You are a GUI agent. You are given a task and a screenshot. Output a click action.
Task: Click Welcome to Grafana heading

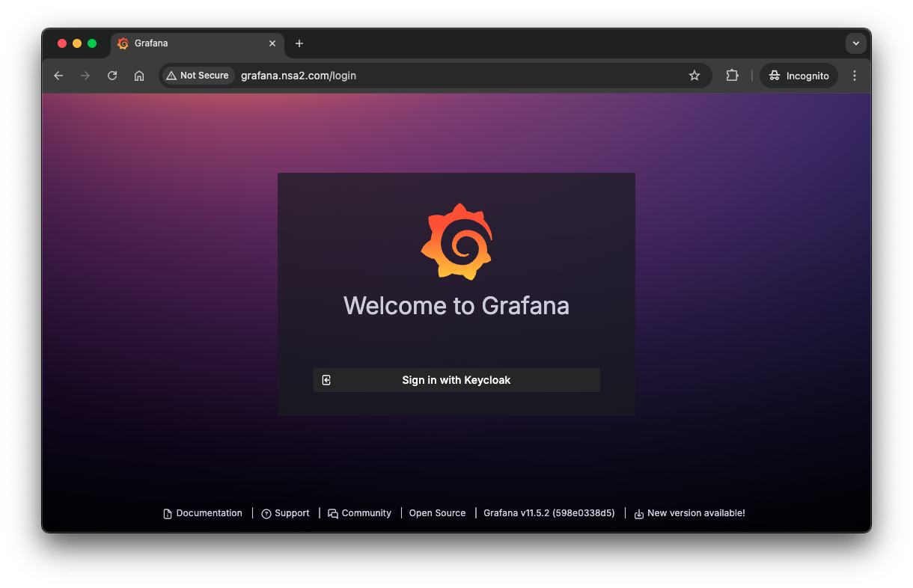tap(456, 306)
